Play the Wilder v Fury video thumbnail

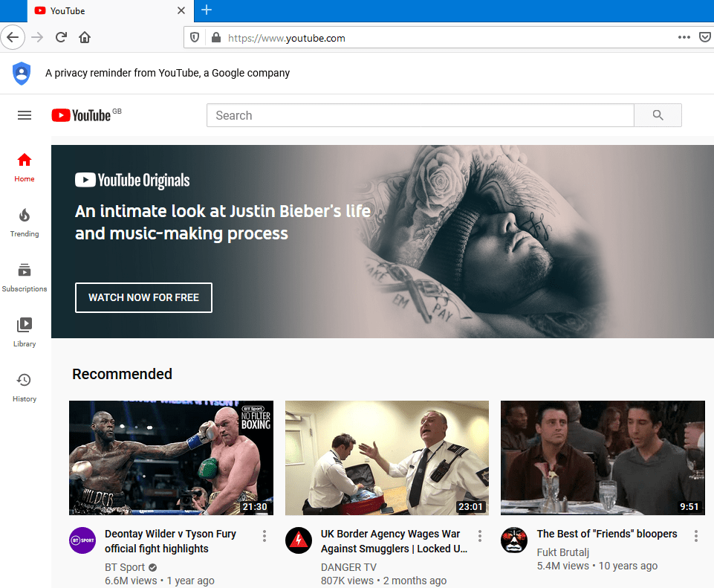click(x=171, y=458)
